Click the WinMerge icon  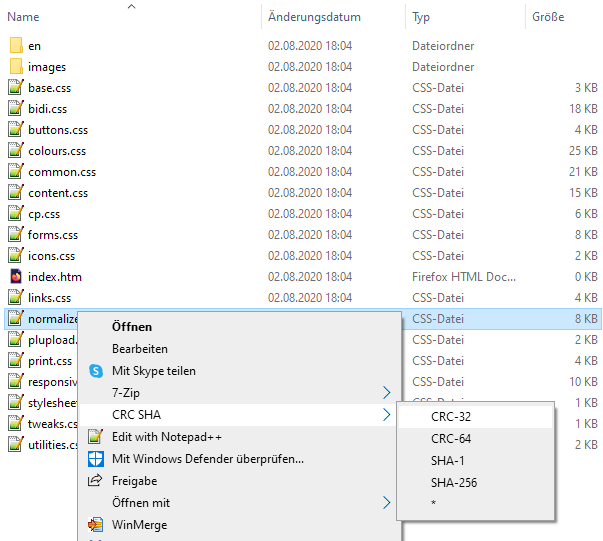click(x=96, y=525)
